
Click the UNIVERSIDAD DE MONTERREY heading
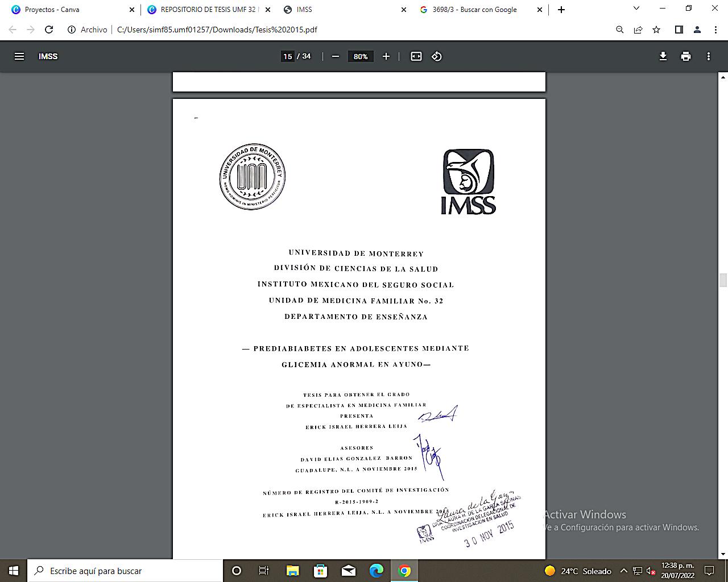[x=356, y=253]
